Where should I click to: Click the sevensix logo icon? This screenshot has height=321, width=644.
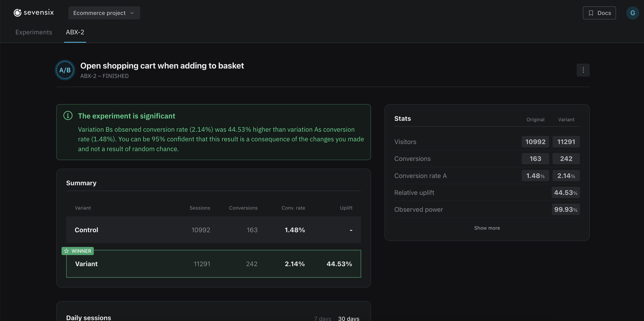coord(18,13)
